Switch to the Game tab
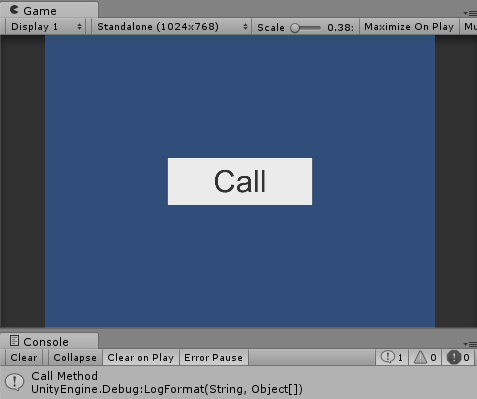 pyautogui.click(x=49, y=10)
